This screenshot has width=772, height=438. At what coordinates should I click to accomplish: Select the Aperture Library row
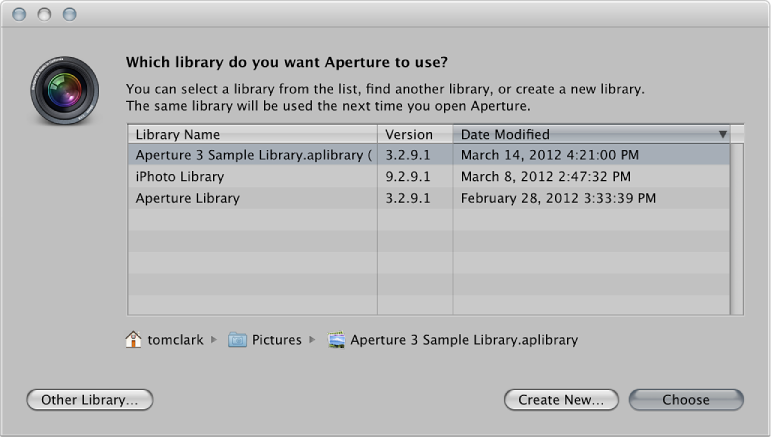tap(428, 198)
